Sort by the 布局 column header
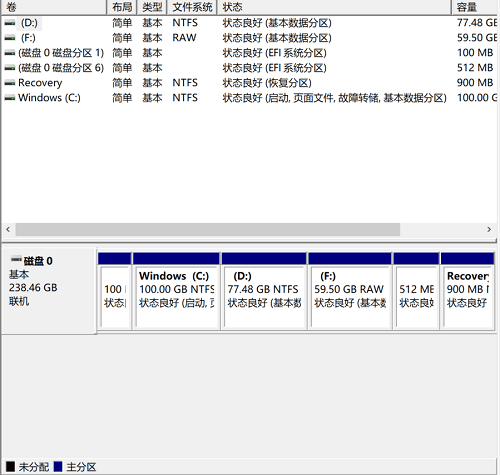The width and height of the screenshot is (500, 475). pos(122,7)
